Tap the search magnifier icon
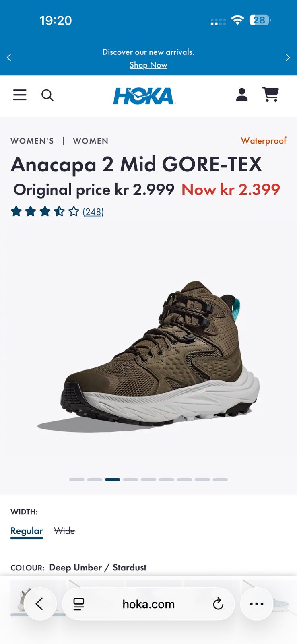 click(x=47, y=95)
